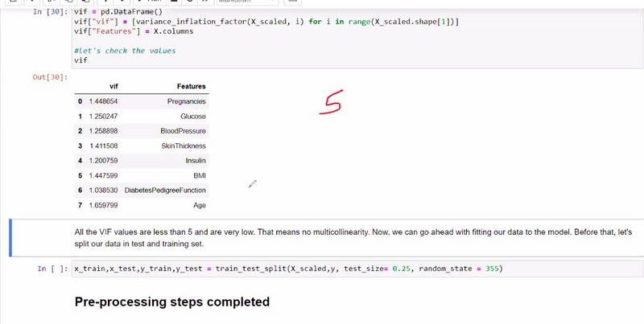Click into the train_test_split code cell
Viewport: 644px width, 324px height.
(322, 269)
